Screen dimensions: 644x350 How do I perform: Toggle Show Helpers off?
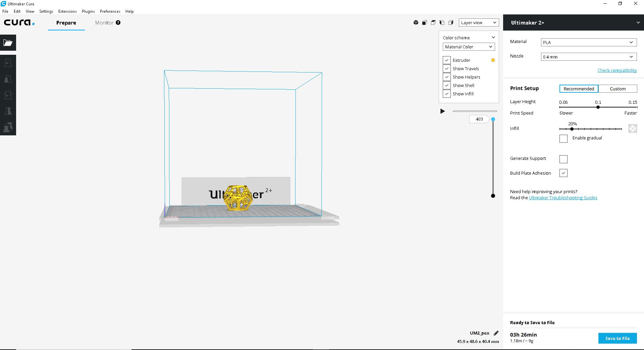point(447,77)
